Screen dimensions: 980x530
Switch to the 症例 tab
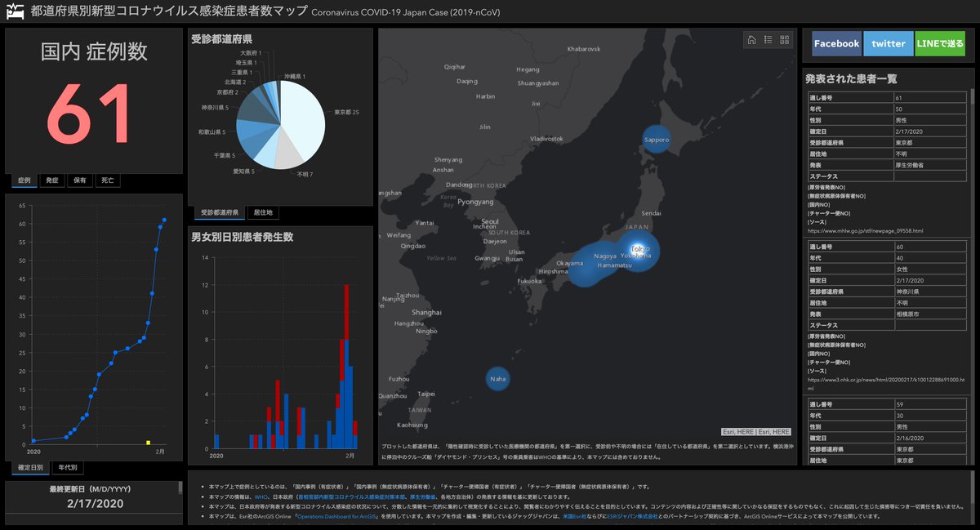(x=23, y=180)
